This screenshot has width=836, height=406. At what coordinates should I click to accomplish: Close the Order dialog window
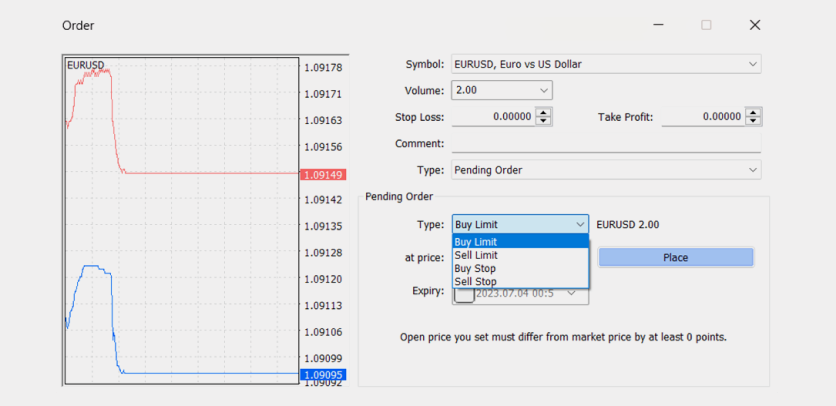(x=756, y=25)
